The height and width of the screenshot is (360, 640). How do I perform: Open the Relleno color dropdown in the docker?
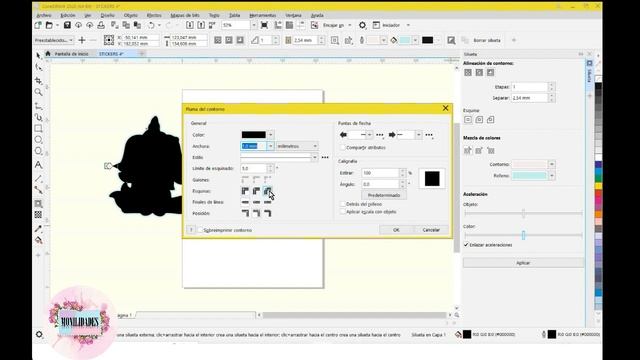click(x=552, y=176)
